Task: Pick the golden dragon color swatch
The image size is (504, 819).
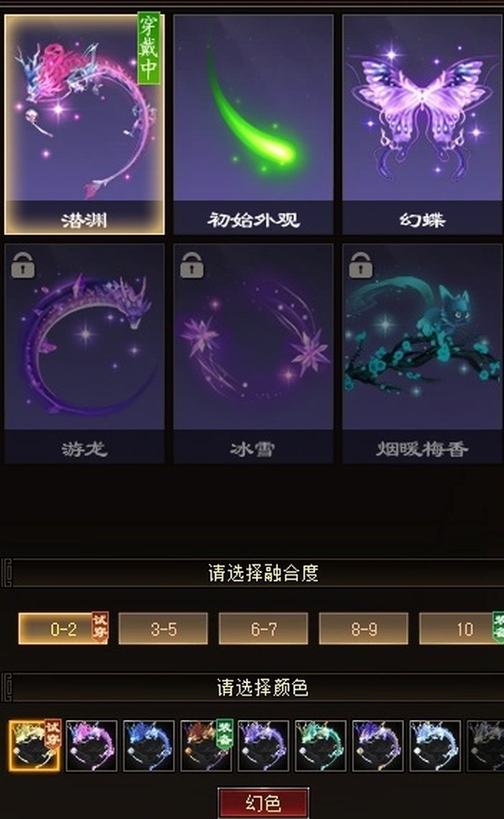Action: tap(34, 745)
